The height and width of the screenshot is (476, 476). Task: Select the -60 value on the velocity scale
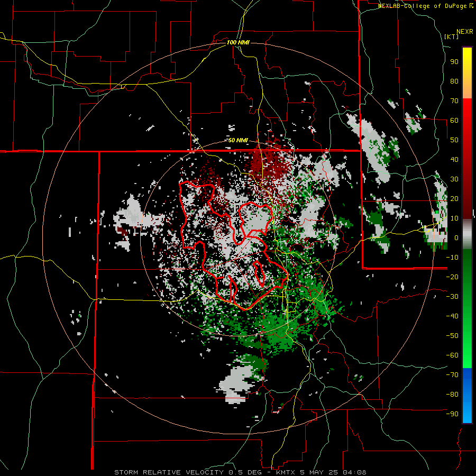coord(452,355)
